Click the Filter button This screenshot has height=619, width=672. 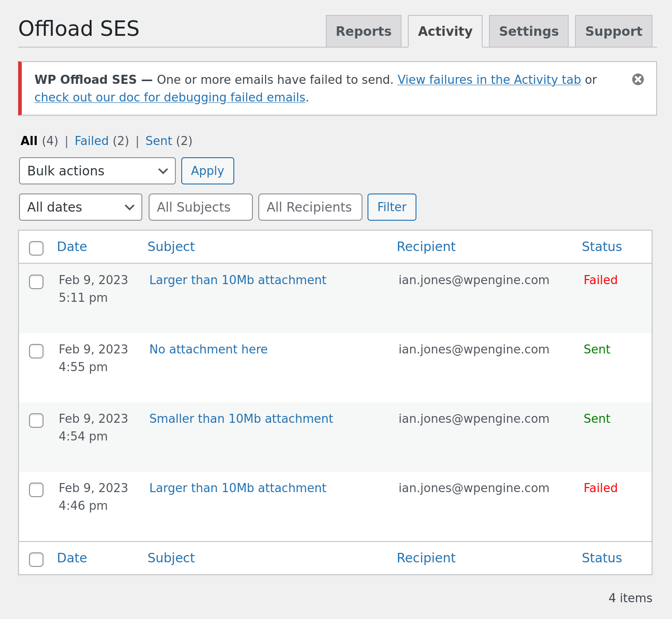pos(392,207)
